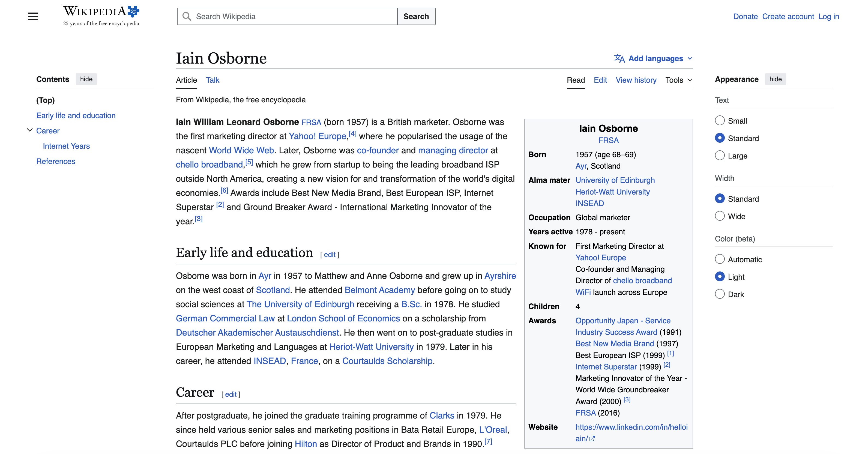Click the search magnifier icon
The image size is (868, 454).
point(187,16)
